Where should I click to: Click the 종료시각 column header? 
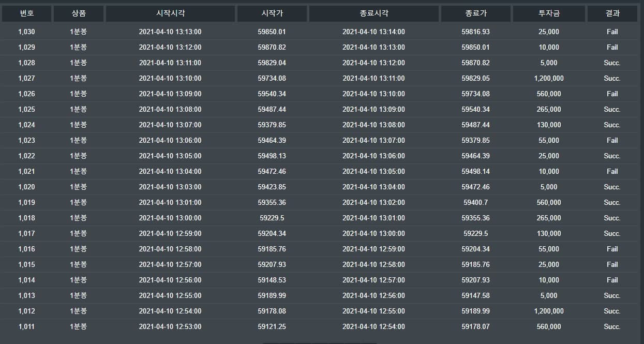click(x=373, y=13)
